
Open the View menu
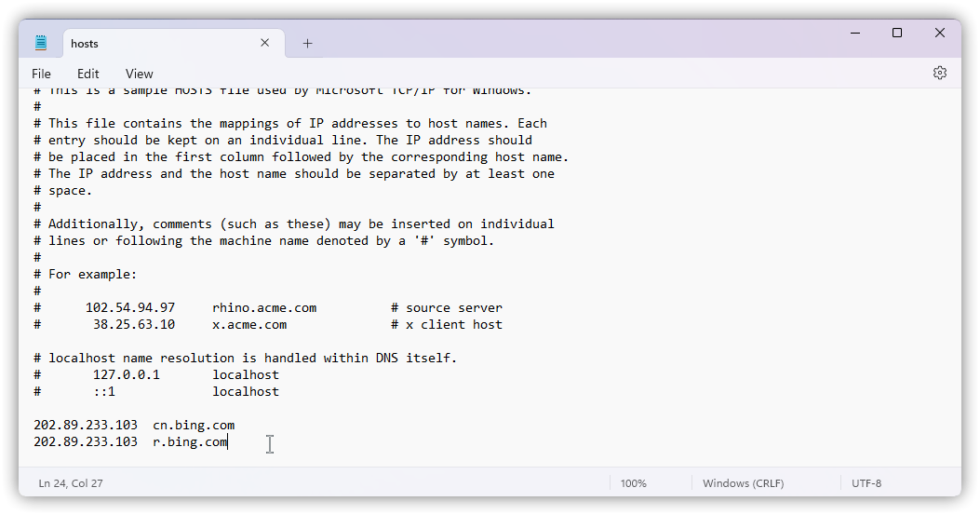pyautogui.click(x=139, y=74)
